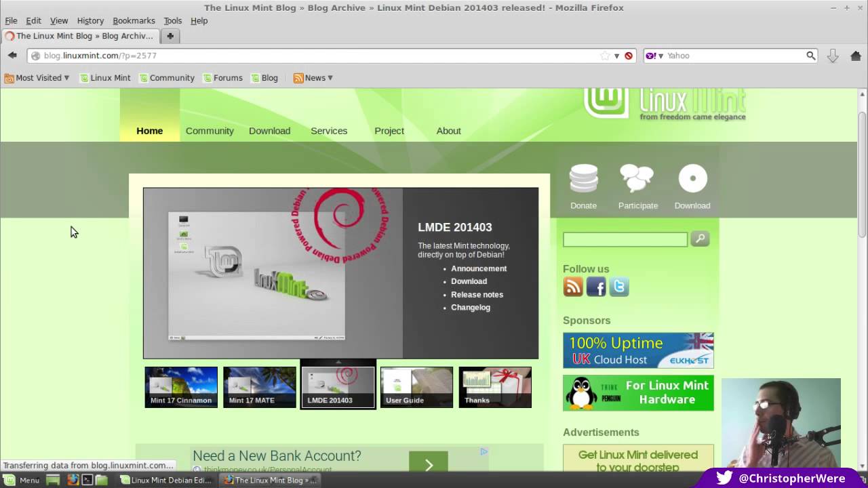Image resolution: width=868 pixels, height=488 pixels.
Task: Open the RSS feed follow icon
Action: [573, 287]
